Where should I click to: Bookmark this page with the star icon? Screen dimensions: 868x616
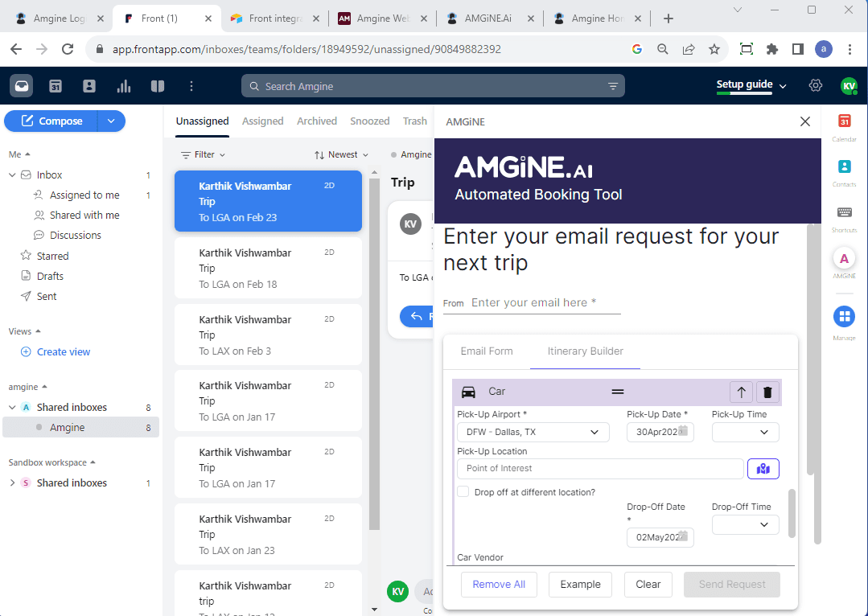pos(714,49)
